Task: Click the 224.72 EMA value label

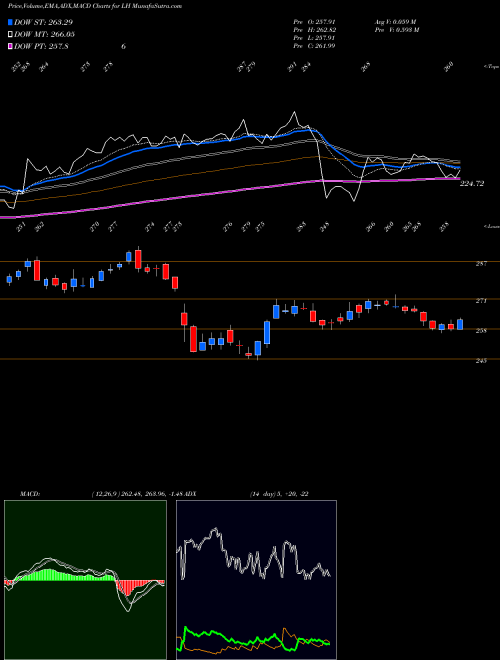Action: (472, 184)
